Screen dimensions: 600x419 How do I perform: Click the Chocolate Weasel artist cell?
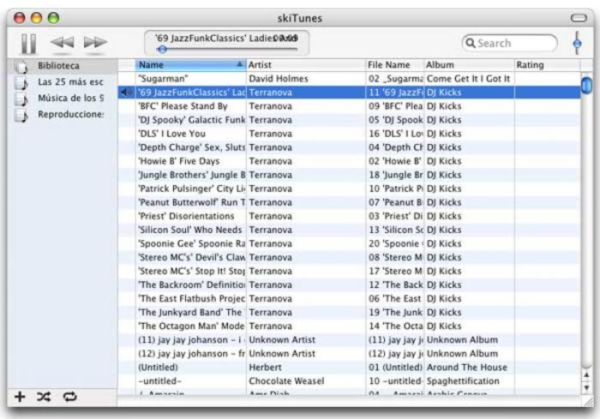tap(286, 381)
